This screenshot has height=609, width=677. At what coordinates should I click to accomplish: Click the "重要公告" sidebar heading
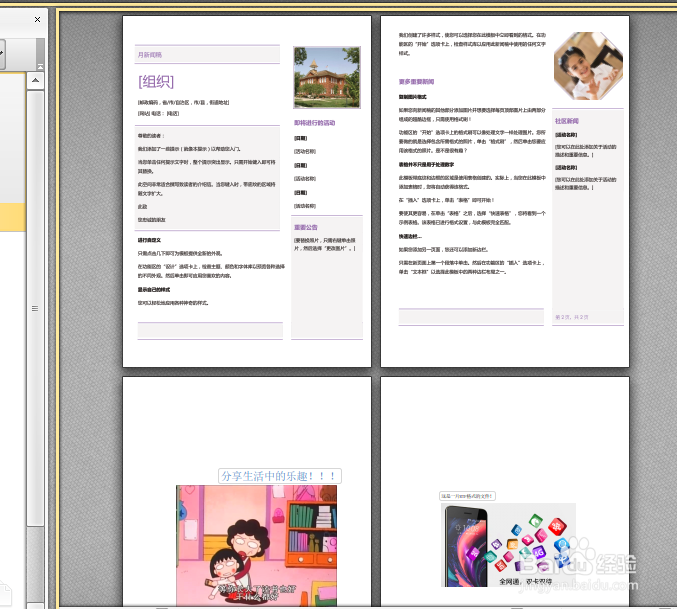306,227
